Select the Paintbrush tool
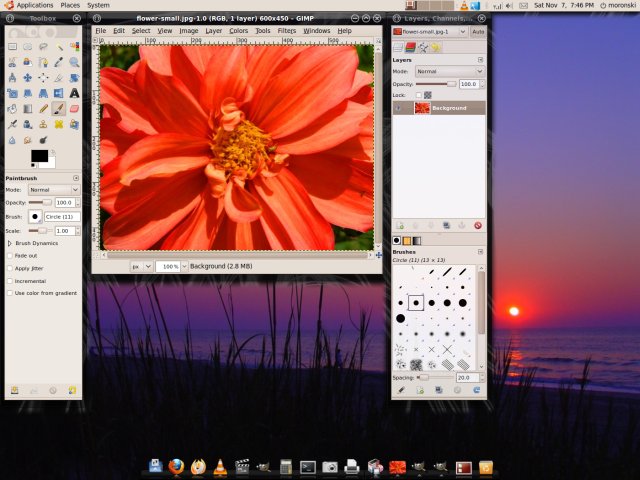640x480 pixels. (59, 109)
